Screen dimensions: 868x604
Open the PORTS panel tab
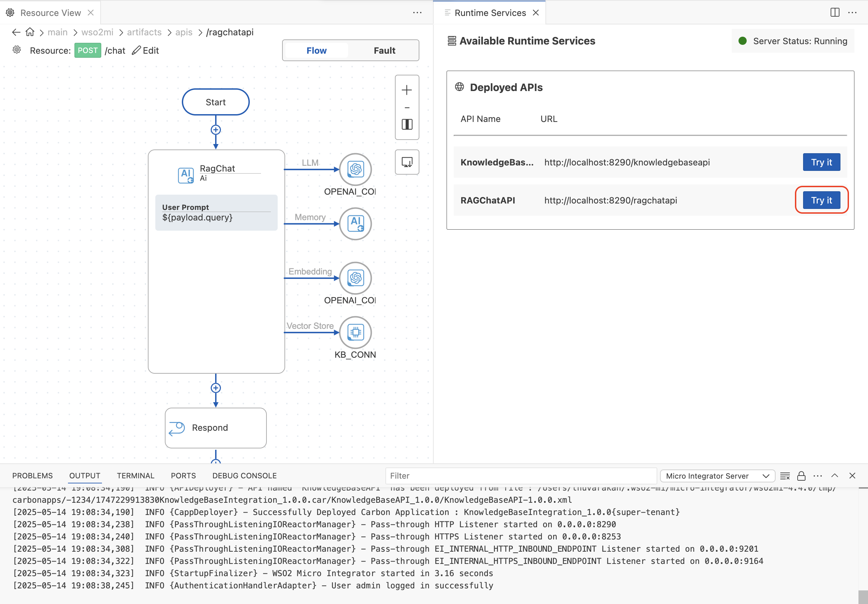[183, 476]
